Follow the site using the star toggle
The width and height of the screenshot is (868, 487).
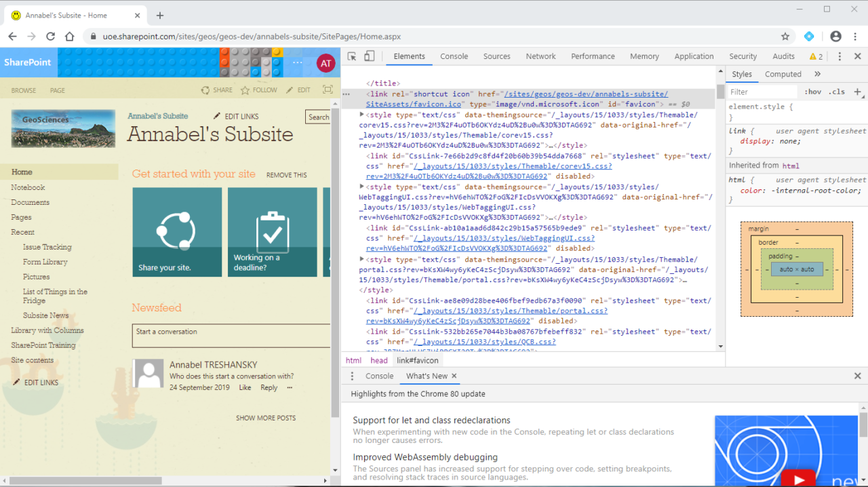coord(245,90)
